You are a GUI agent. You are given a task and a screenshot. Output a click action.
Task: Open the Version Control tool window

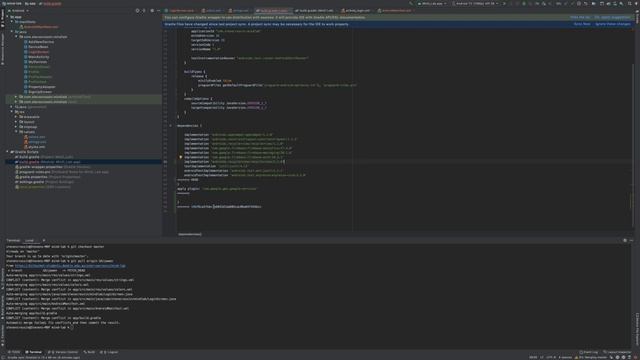click(x=63, y=352)
